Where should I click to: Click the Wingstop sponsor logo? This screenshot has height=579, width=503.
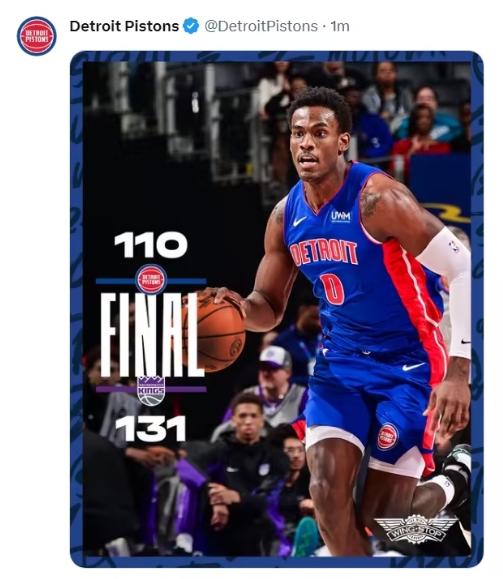click(x=416, y=529)
